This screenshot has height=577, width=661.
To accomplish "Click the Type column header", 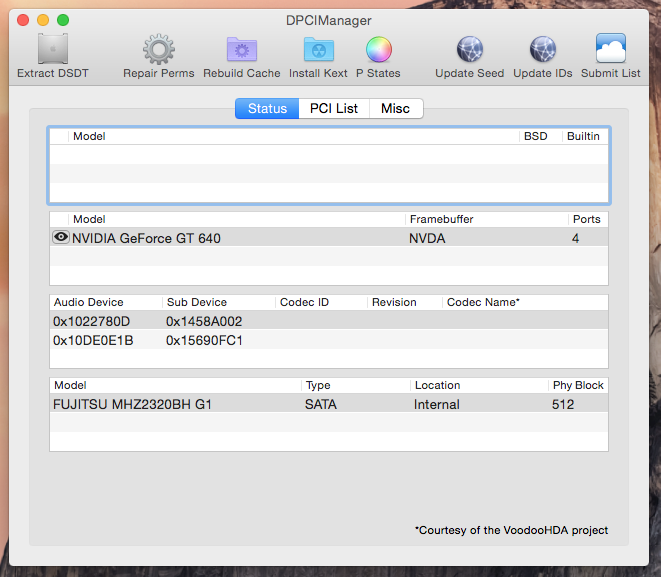I will click(318, 385).
